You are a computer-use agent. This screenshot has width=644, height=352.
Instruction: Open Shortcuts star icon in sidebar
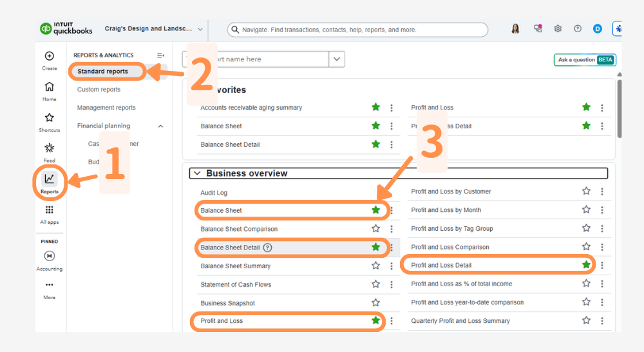[49, 118]
